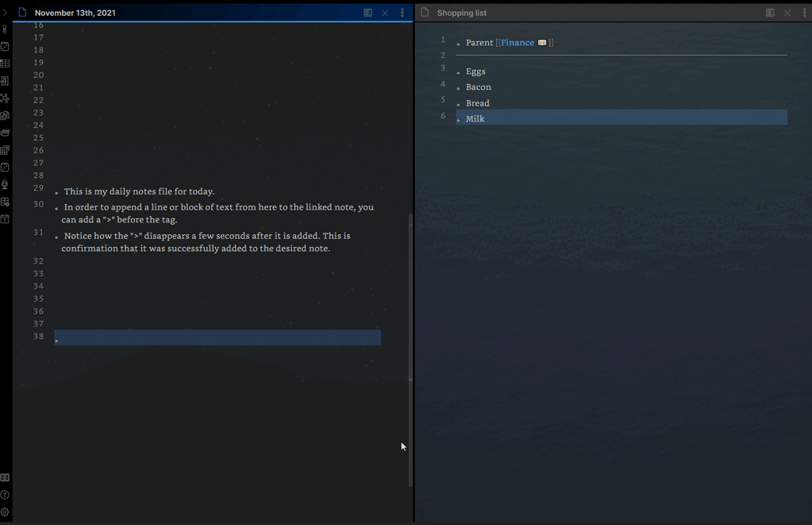Follow the Finance internal link

point(517,41)
